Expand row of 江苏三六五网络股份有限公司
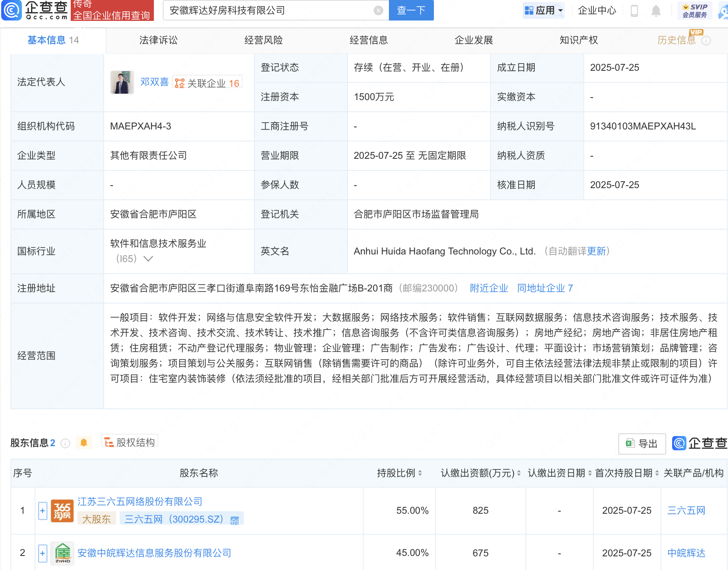728x570 pixels. tap(43, 511)
